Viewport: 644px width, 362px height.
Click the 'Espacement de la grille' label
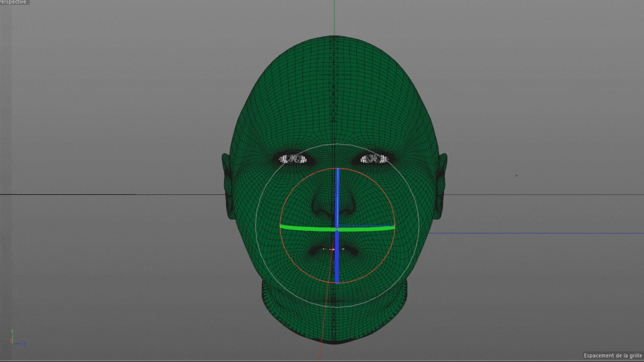click(612, 356)
